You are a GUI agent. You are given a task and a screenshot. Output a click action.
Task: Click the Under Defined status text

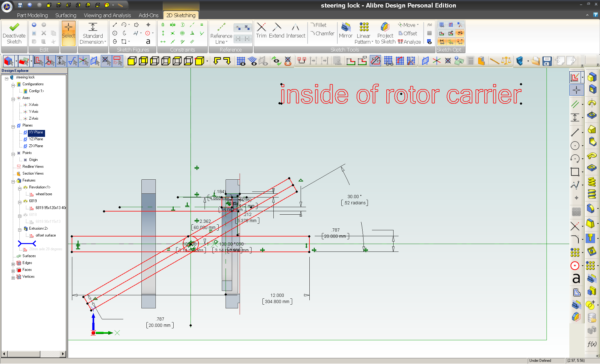click(540, 361)
